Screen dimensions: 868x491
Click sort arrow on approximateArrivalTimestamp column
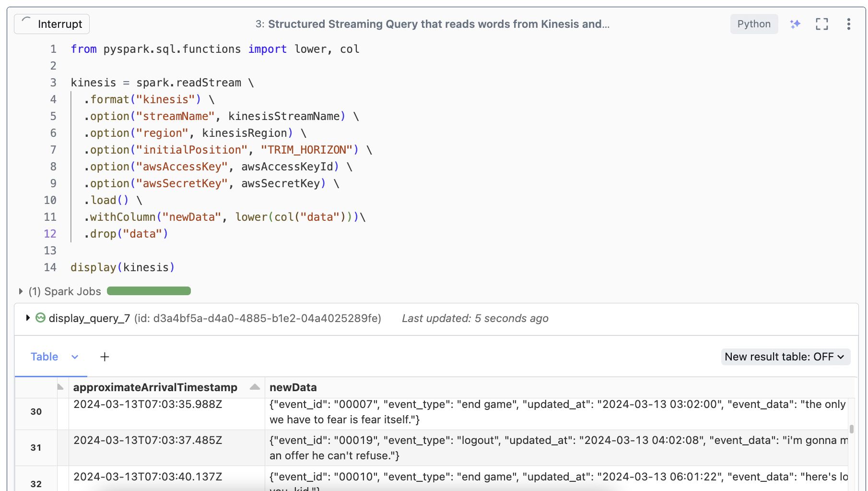point(255,387)
